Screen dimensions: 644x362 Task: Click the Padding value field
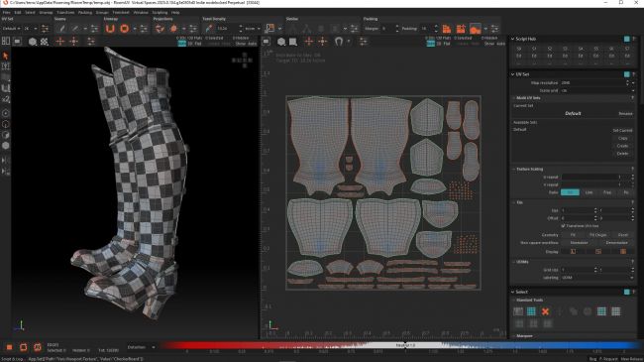(x=426, y=29)
